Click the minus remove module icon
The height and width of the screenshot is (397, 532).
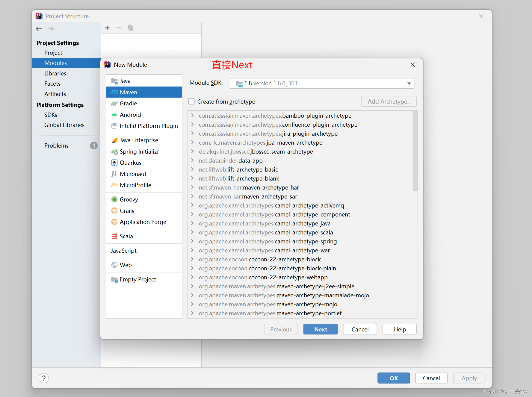click(x=119, y=28)
